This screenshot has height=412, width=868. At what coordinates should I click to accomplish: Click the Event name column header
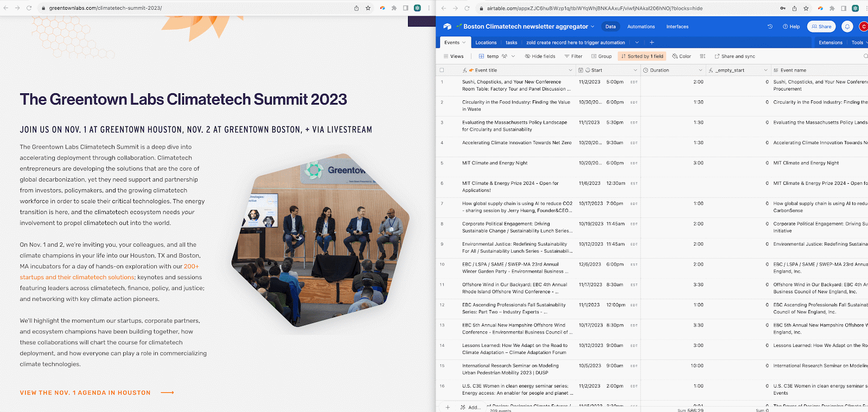pyautogui.click(x=819, y=70)
